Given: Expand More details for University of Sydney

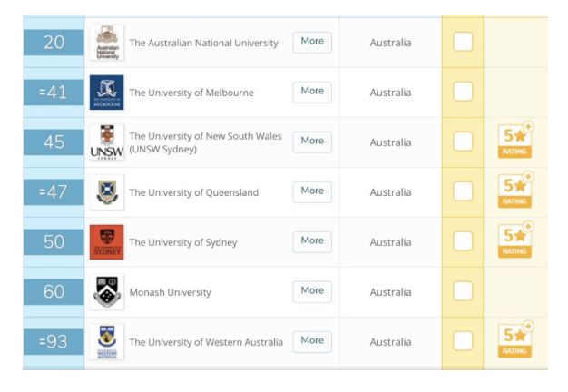Looking at the screenshot, I should [312, 242].
